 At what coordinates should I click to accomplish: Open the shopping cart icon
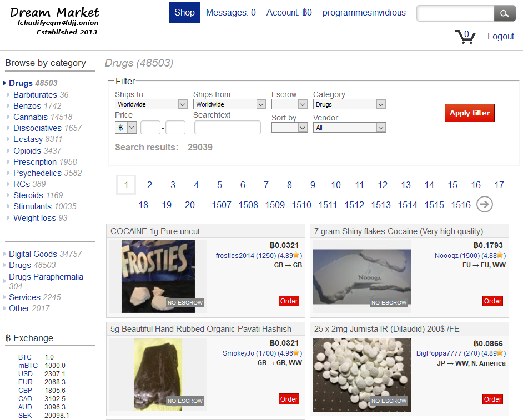(x=465, y=37)
